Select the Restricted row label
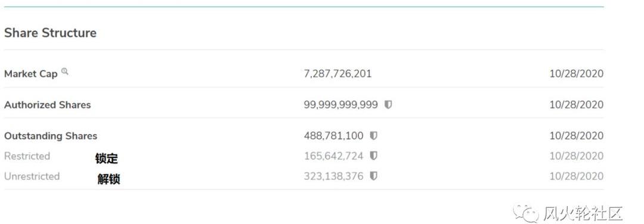The image size is (644, 224). [27, 156]
